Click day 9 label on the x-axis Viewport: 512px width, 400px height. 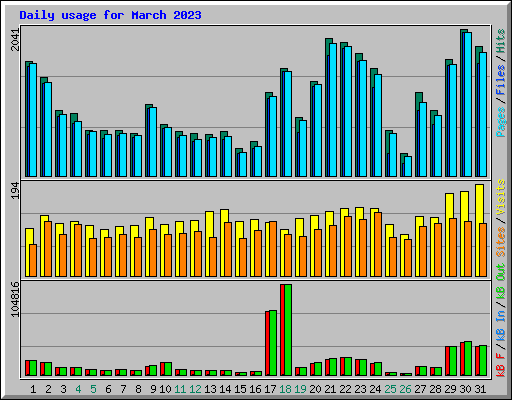[153, 389]
